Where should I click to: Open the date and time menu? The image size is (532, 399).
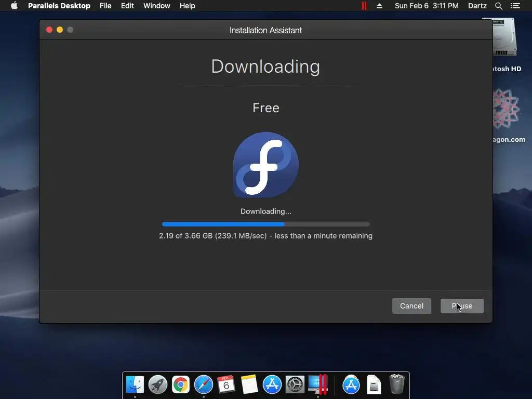[427, 6]
